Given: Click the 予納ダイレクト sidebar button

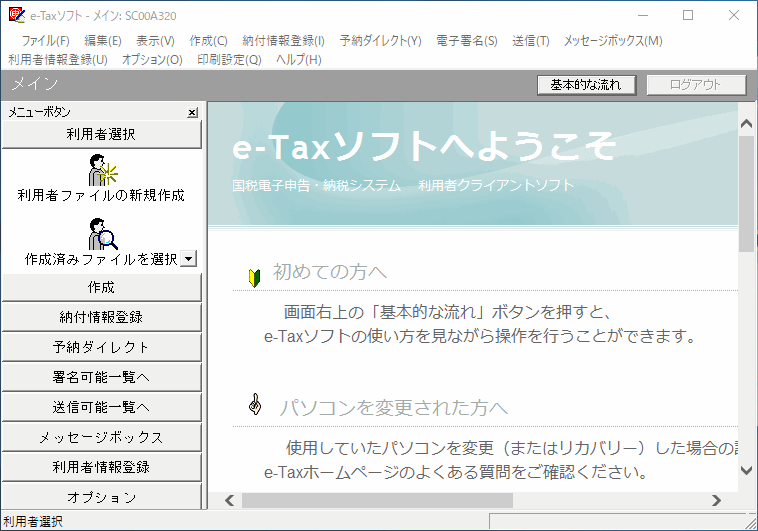Looking at the screenshot, I should (102, 347).
